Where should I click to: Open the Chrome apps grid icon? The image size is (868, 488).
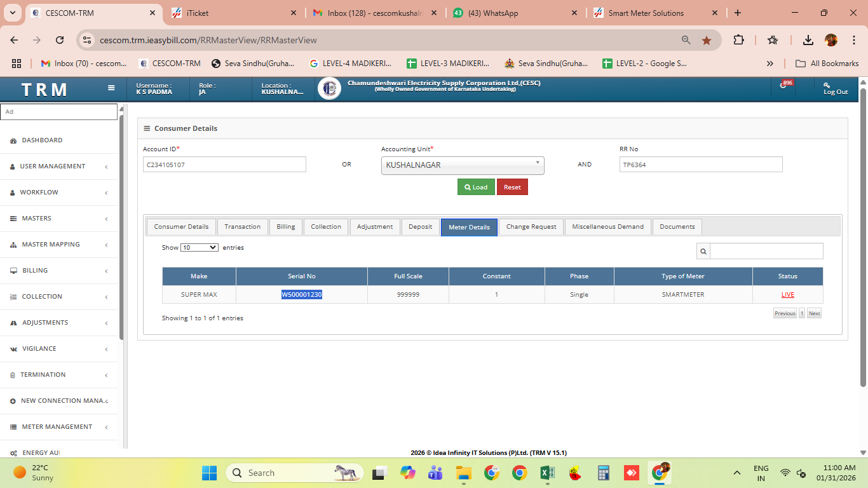17,64
